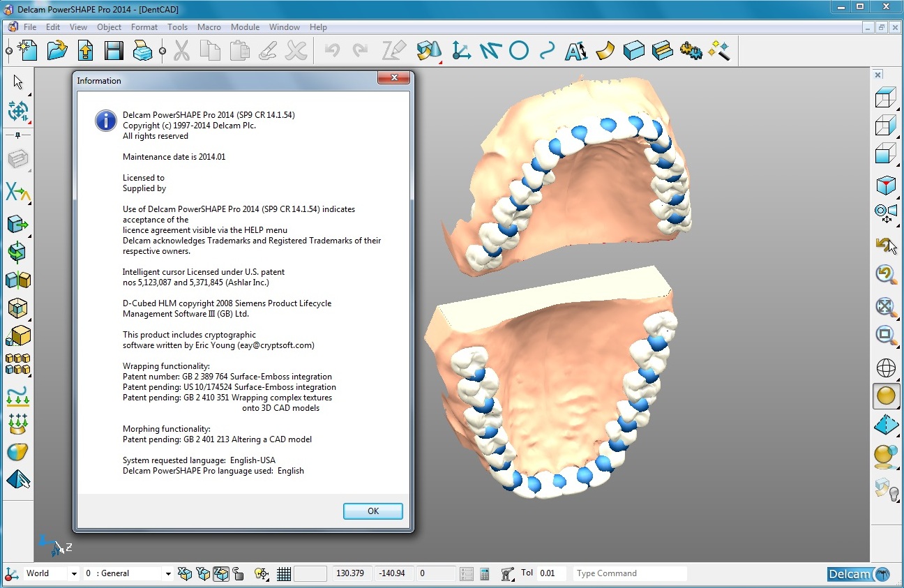Toggle the third level display box in status bar
Viewport: 904px width, 588px height.
pyautogui.click(x=220, y=573)
